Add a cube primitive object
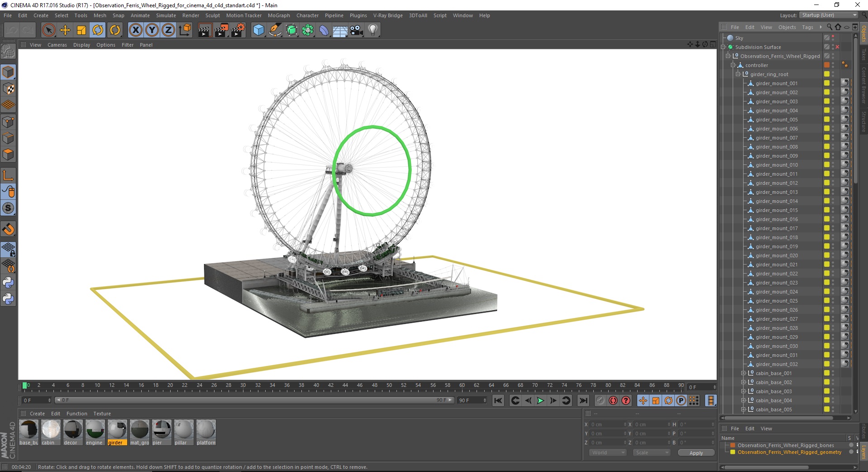The image size is (868, 472). pos(258,30)
